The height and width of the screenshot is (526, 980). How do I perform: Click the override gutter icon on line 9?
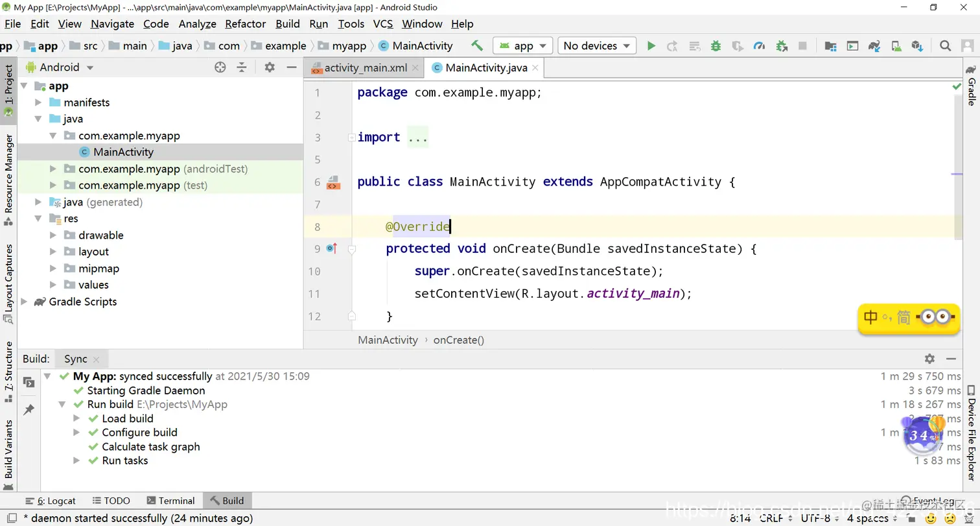pos(332,248)
